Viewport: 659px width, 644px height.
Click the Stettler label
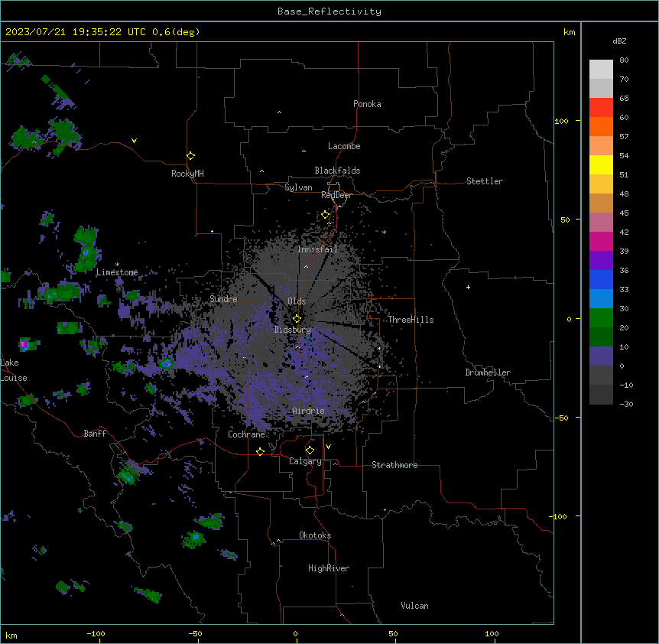[x=484, y=181]
